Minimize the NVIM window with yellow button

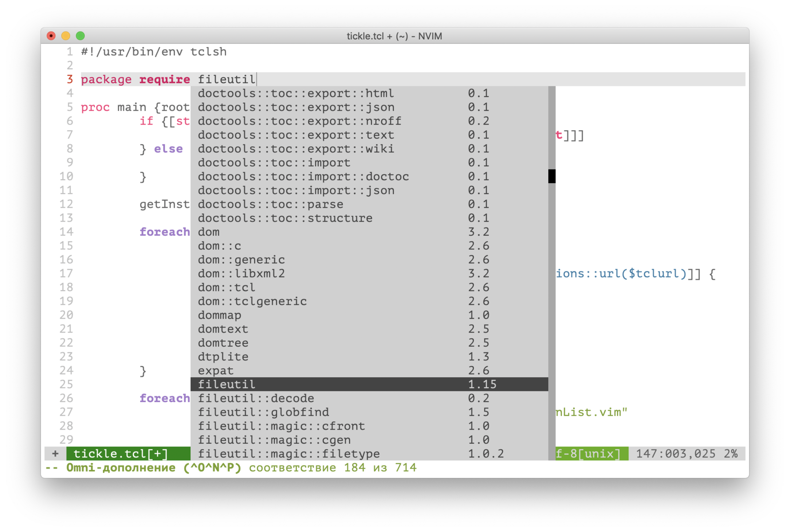pyautogui.click(x=66, y=36)
